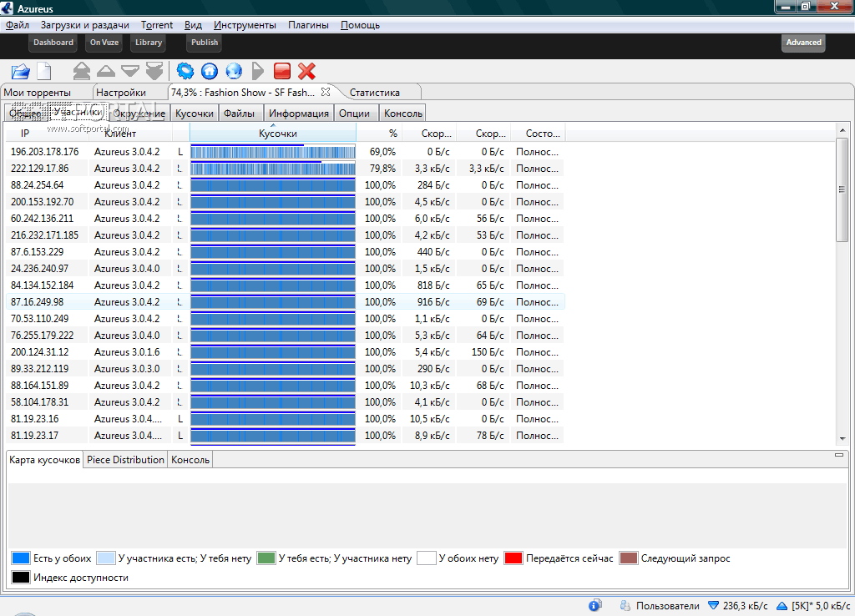Click the red X remove icon
855x616 pixels.
coord(306,71)
